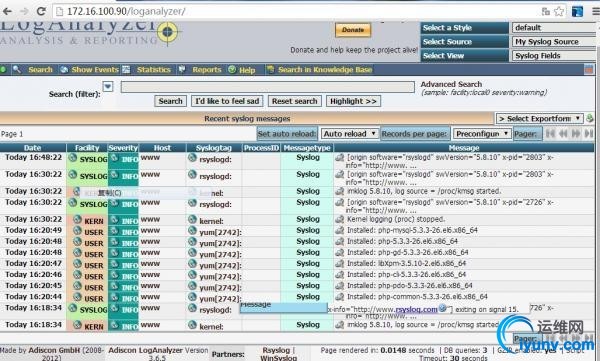Go to first page pager icon
The image size is (600, 361).
point(550,134)
